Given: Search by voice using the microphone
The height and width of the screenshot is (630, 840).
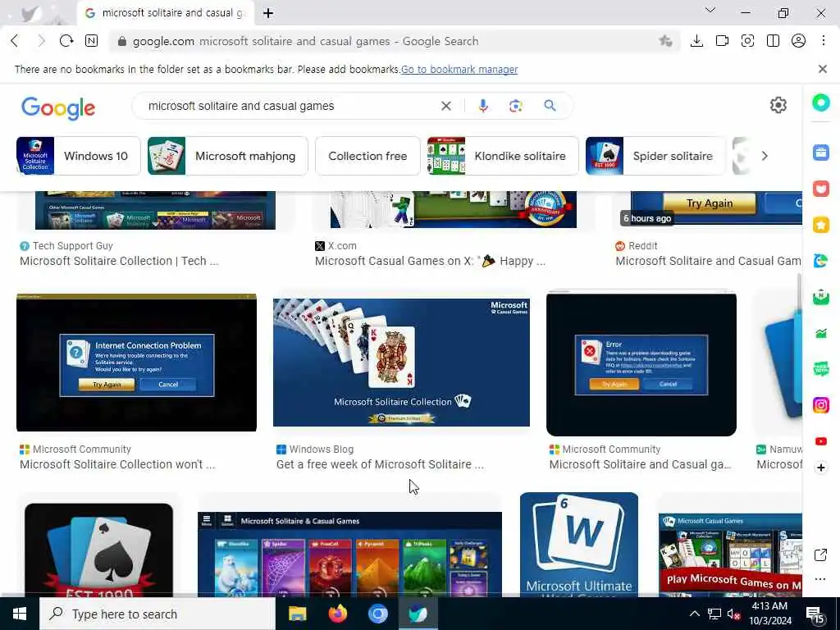Looking at the screenshot, I should click(x=482, y=106).
